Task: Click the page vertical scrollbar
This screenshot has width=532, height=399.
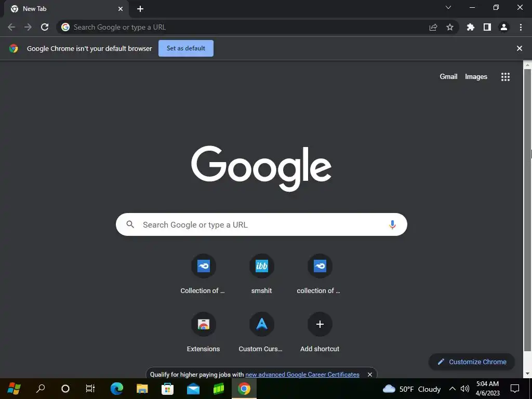Action: (527, 210)
